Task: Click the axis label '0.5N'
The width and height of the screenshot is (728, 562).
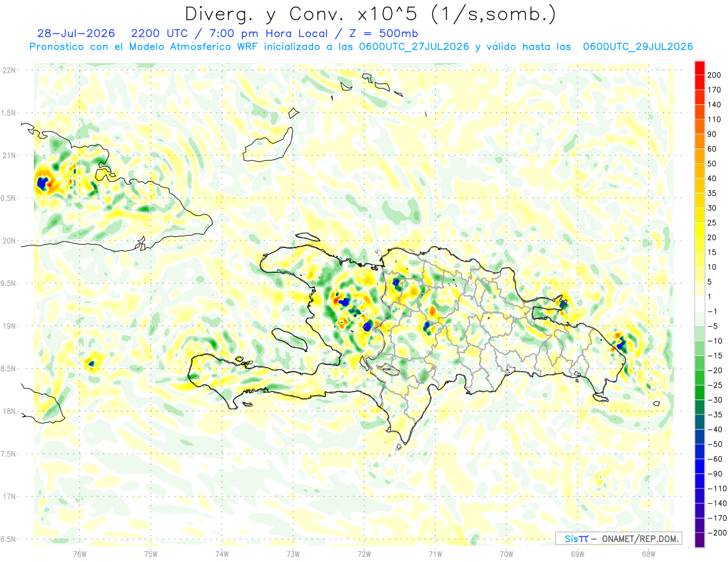Action: [9, 198]
